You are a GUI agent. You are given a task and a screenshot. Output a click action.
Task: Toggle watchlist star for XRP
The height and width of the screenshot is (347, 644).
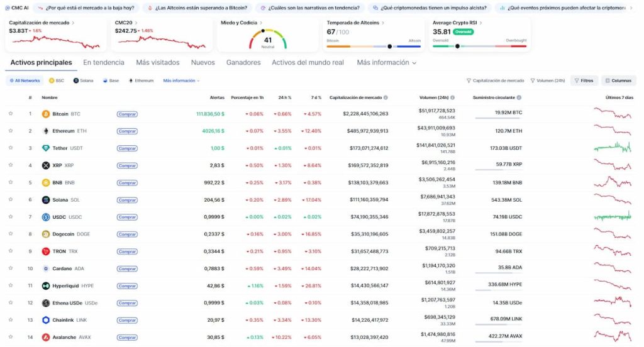[11, 165]
